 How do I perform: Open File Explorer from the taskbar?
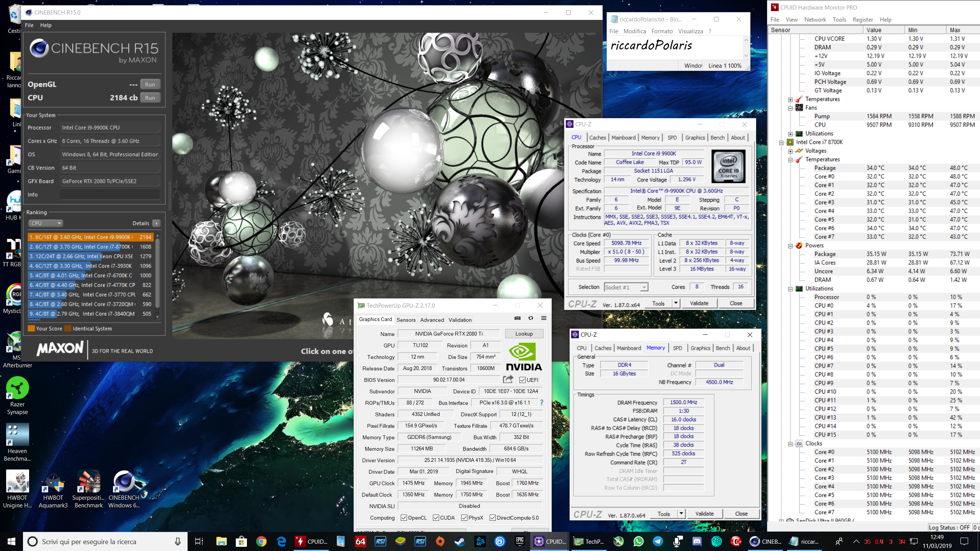(222, 541)
